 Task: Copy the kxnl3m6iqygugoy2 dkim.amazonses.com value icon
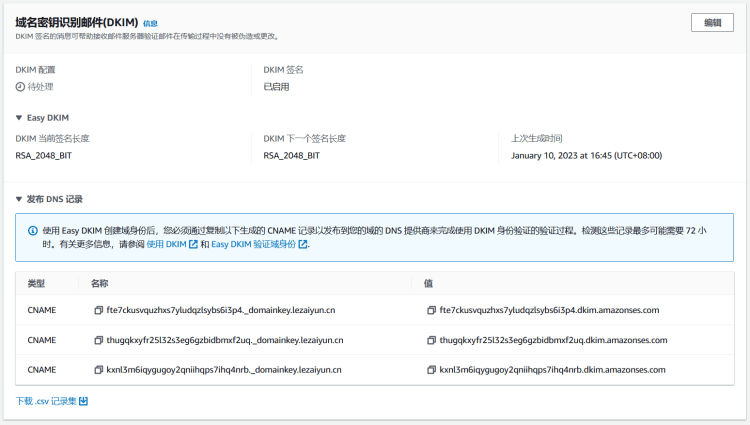pyautogui.click(x=431, y=369)
